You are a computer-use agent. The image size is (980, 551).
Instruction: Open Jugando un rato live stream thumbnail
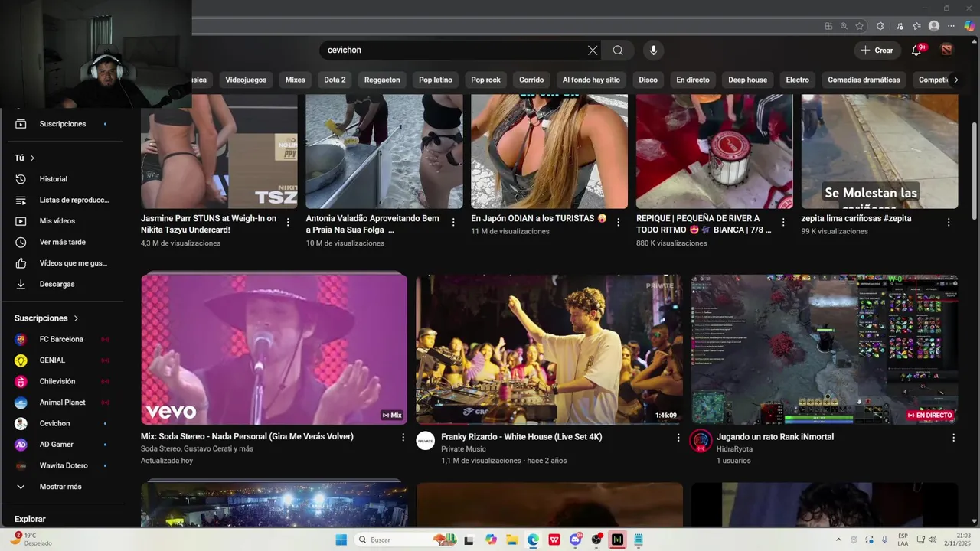pyautogui.click(x=825, y=350)
